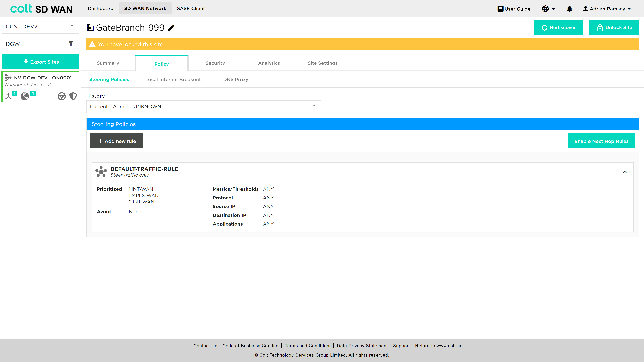Image resolution: width=644 pixels, height=362 pixels.
Task: Open the language globe selector
Action: pyautogui.click(x=548, y=9)
